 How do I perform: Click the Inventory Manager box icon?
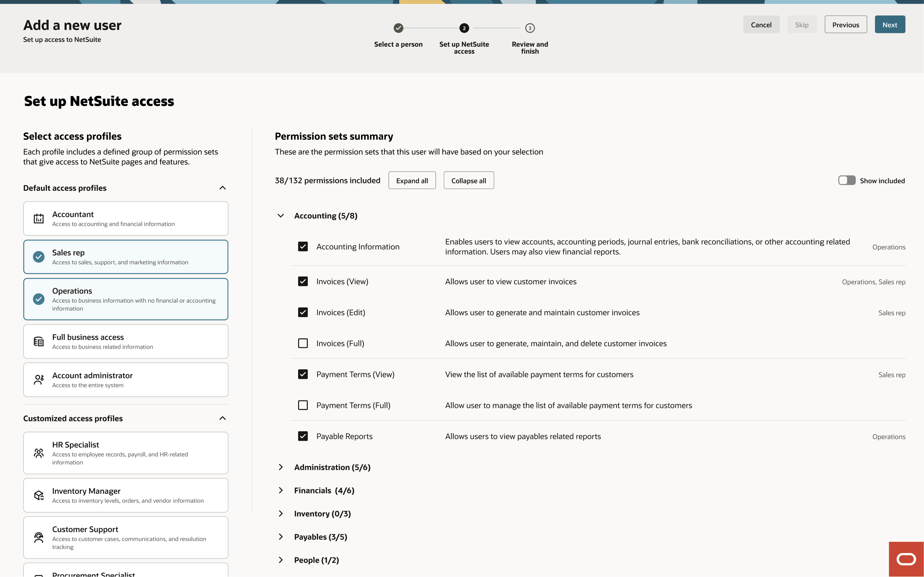pos(39,495)
